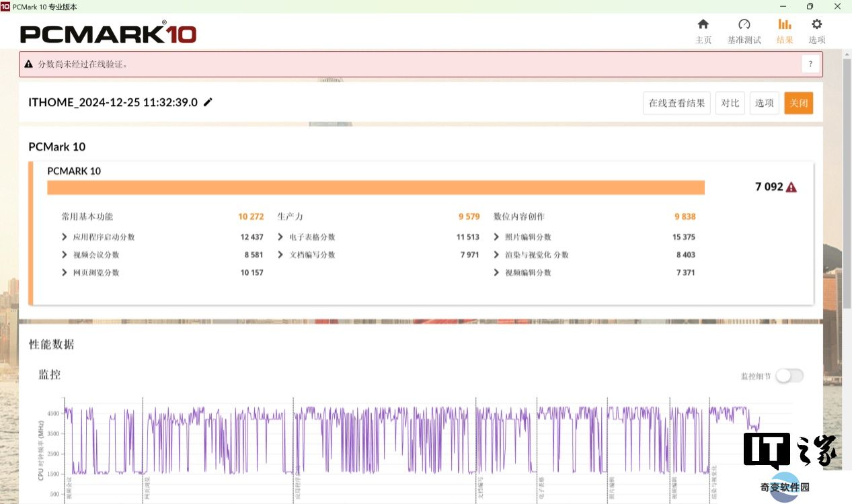
Task: Click the 数位内容创作 heading
Action: 519,216
